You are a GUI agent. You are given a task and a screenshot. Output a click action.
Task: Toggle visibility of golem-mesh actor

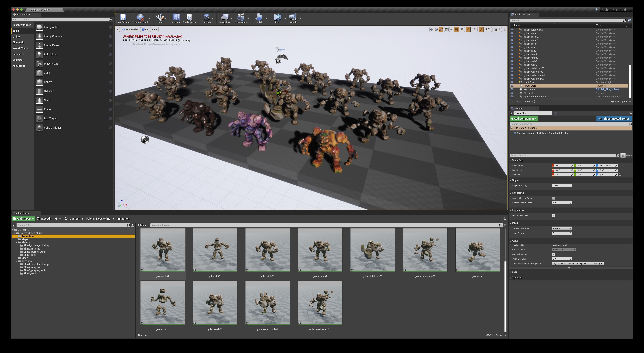(512, 33)
